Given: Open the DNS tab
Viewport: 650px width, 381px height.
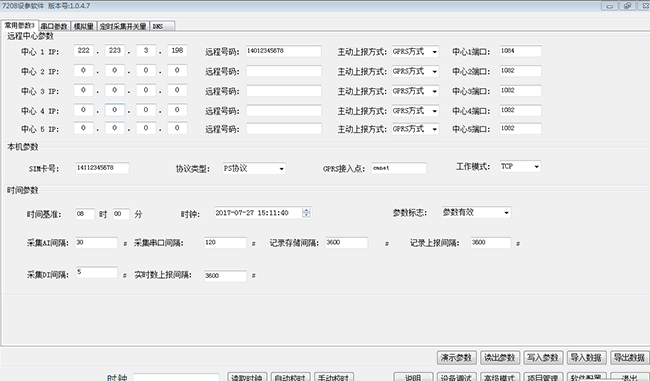Looking at the screenshot, I should point(162,27).
